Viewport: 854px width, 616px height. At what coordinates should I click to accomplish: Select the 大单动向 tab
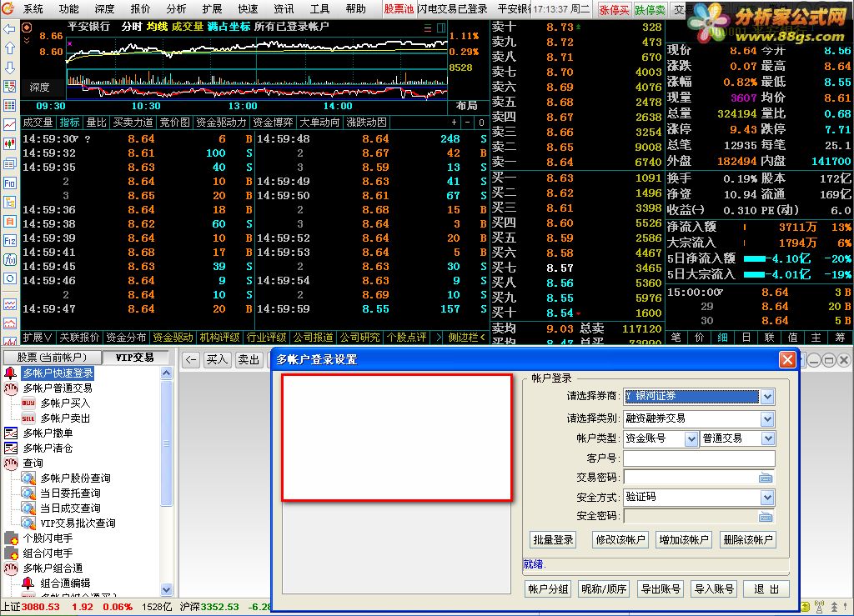coord(319,123)
